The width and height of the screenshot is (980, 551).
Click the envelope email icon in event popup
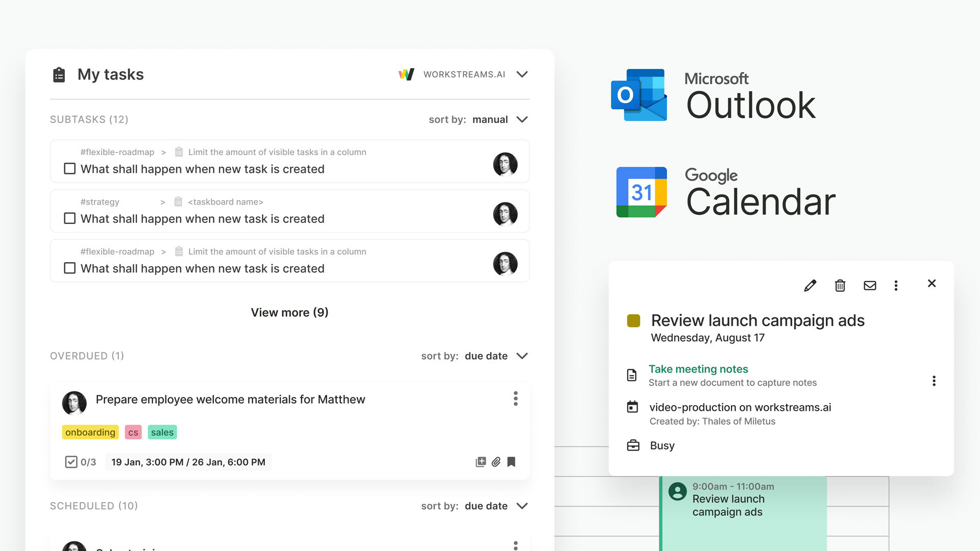point(870,286)
